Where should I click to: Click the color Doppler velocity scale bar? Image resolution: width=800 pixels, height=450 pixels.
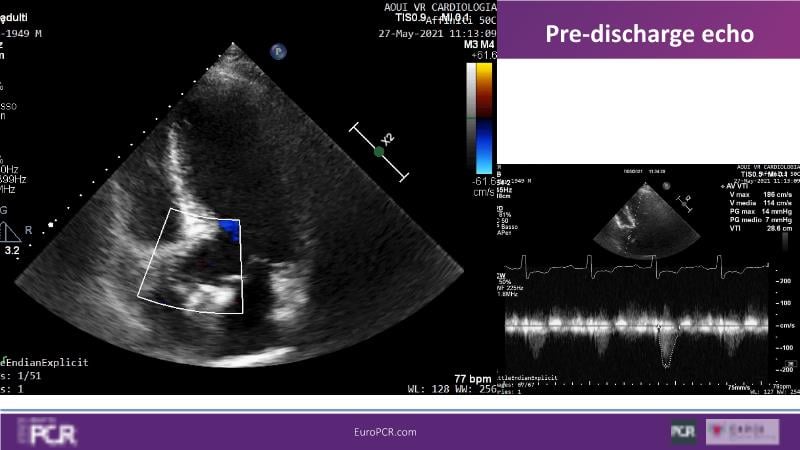pos(483,118)
